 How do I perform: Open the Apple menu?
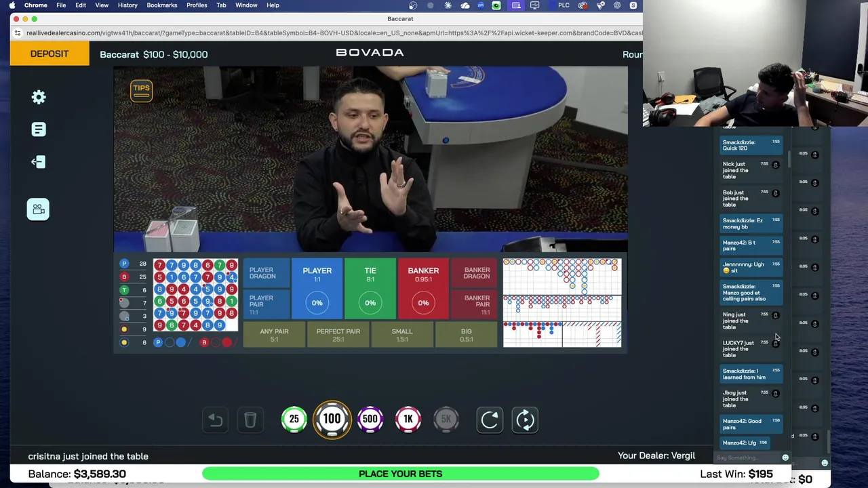[12, 5]
